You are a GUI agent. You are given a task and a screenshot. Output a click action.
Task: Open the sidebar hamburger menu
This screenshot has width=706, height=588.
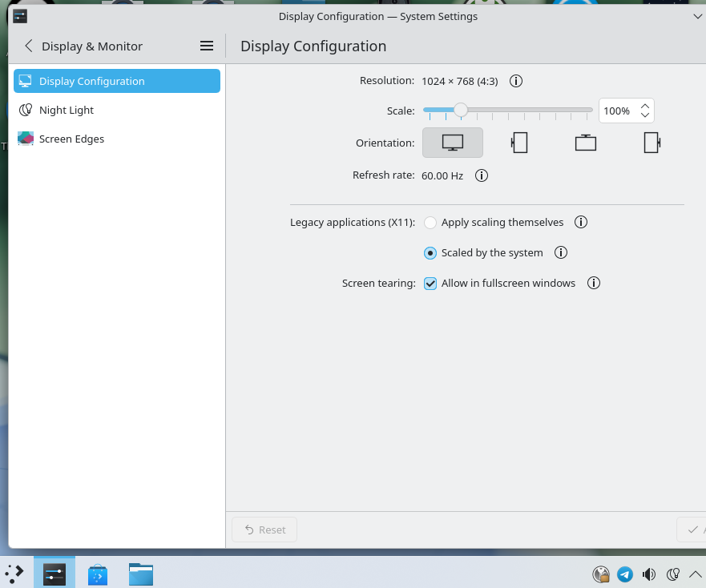(207, 46)
